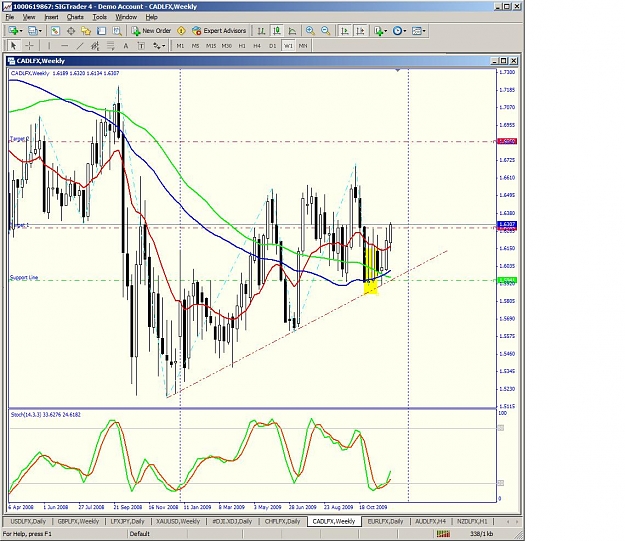Zoom out on the chart

coord(325,31)
